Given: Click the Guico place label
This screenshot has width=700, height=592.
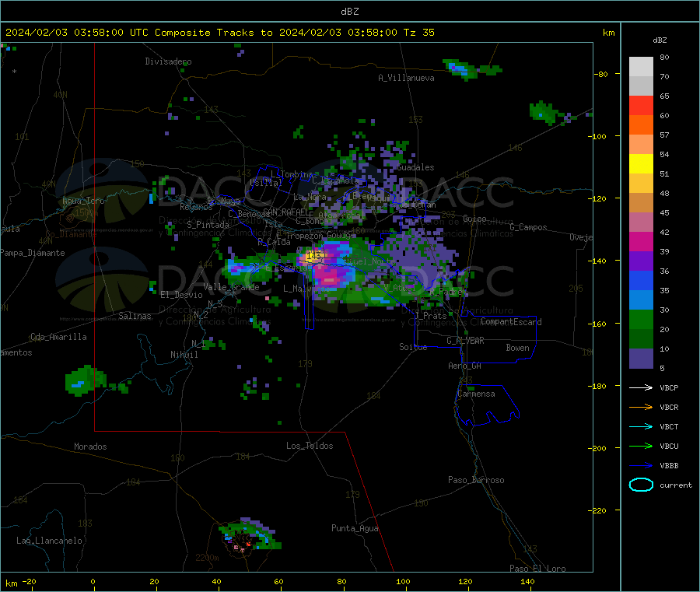Looking at the screenshot, I should 474,219.
